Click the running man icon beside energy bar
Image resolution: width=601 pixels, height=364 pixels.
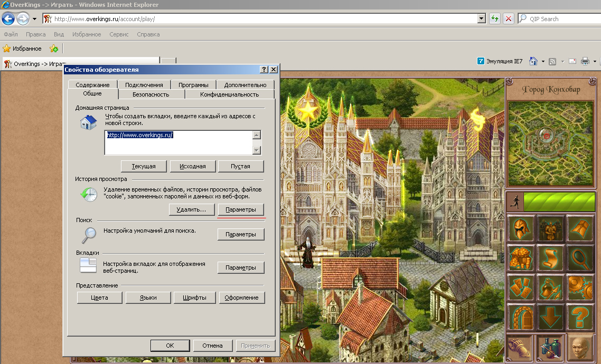click(x=515, y=202)
